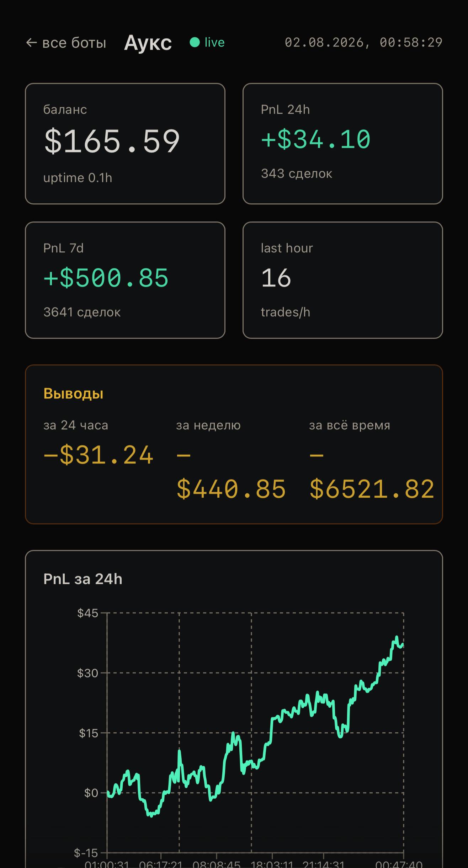Select the last hour trades card
This screenshot has width=468, height=868.
click(343, 280)
